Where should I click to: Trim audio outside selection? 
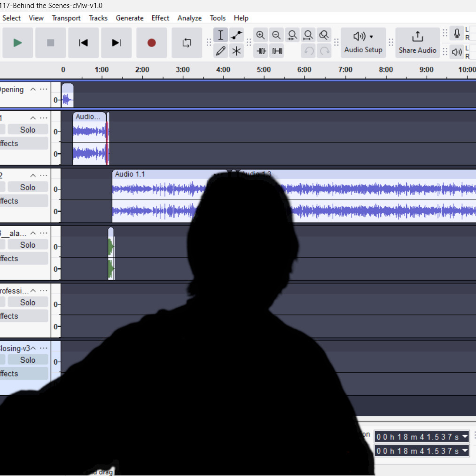coord(261,51)
